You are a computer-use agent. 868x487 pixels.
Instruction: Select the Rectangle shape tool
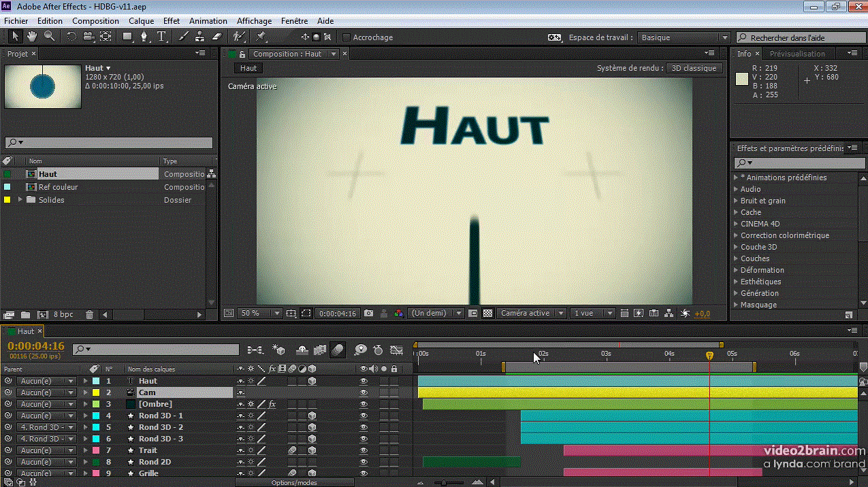coord(127,37)
